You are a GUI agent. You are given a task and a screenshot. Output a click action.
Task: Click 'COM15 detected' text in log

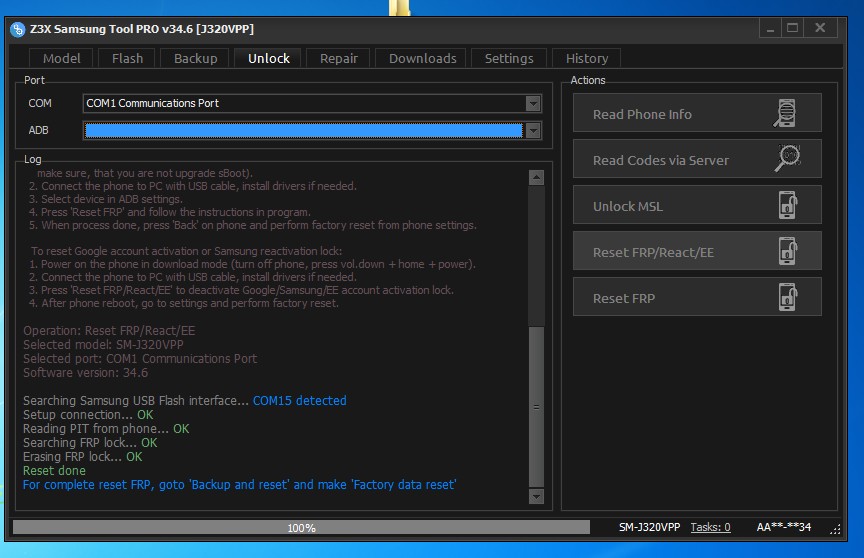pyautogui.click(x=299, y=400)
